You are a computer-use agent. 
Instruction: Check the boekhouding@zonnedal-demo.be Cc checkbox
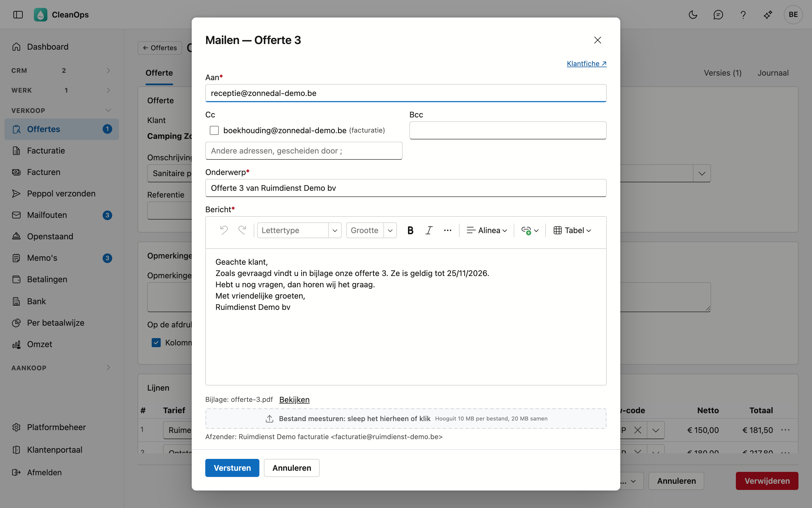[214, 130]
